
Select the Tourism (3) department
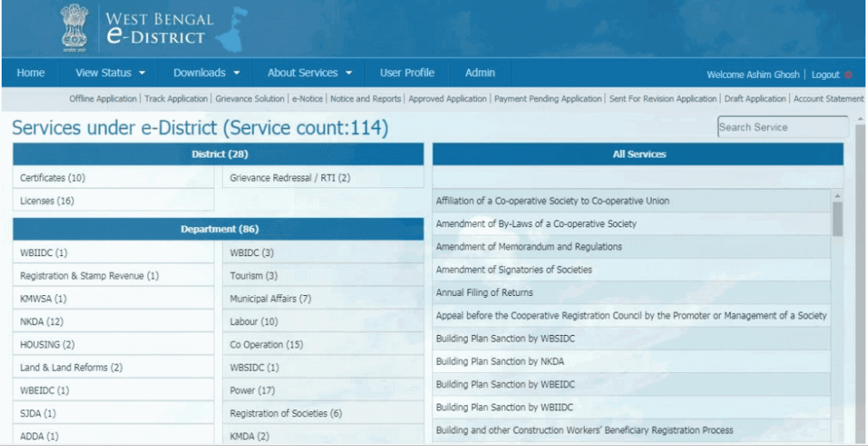pyautogui.click(x=323, y=276)
